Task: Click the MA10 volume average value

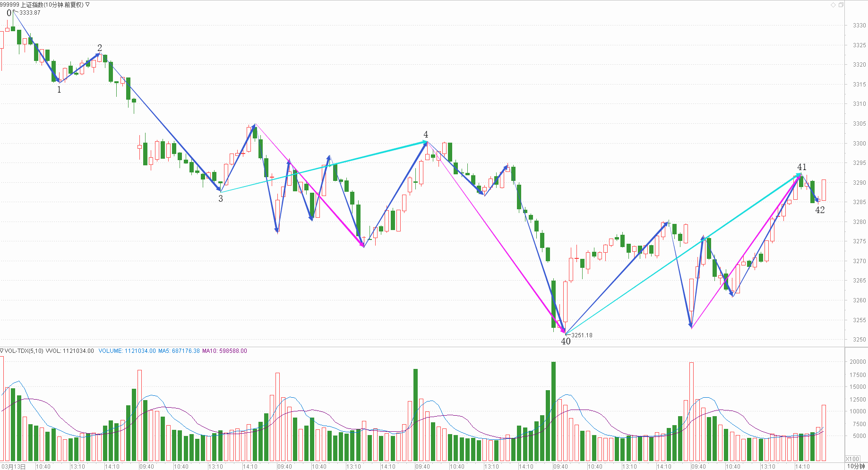Action: click(x=224, y=351)
